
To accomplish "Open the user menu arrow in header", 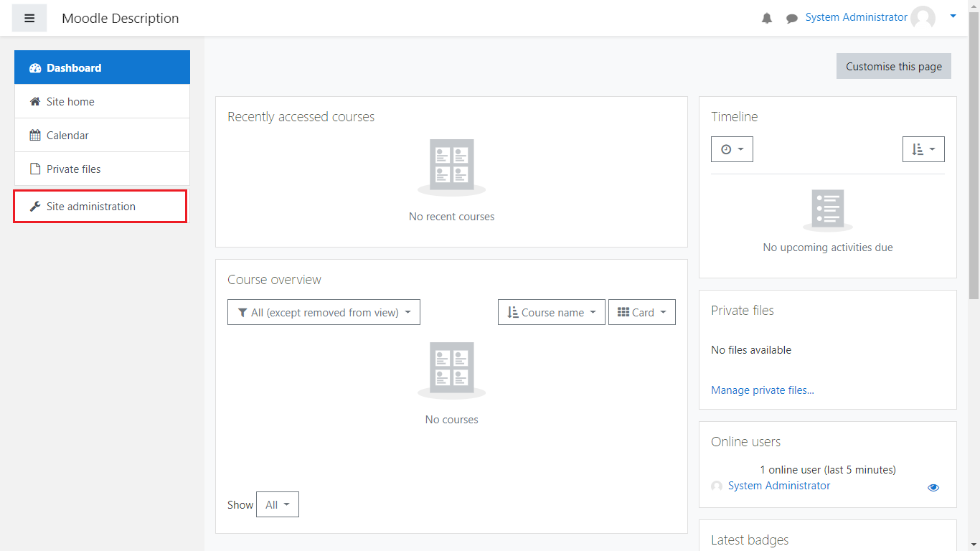I will (953, 17).
